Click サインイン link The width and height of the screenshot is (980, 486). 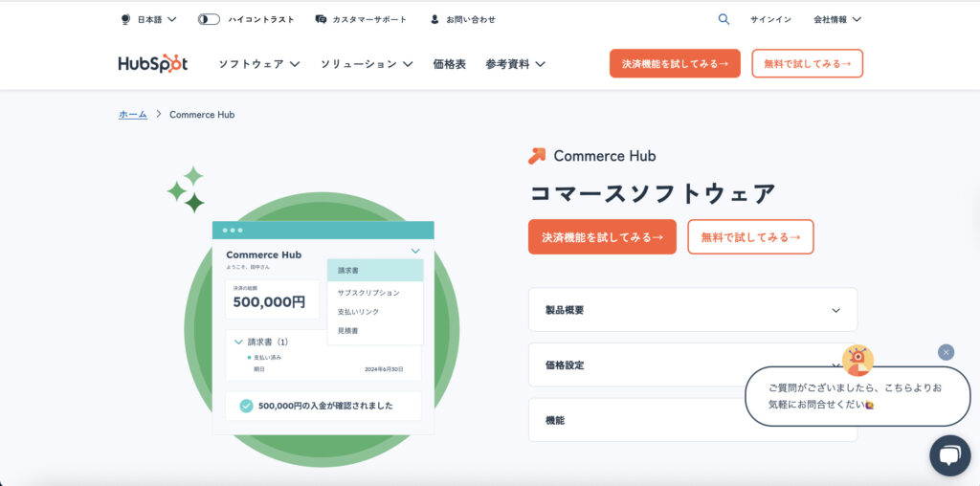(x=770, y=19)
